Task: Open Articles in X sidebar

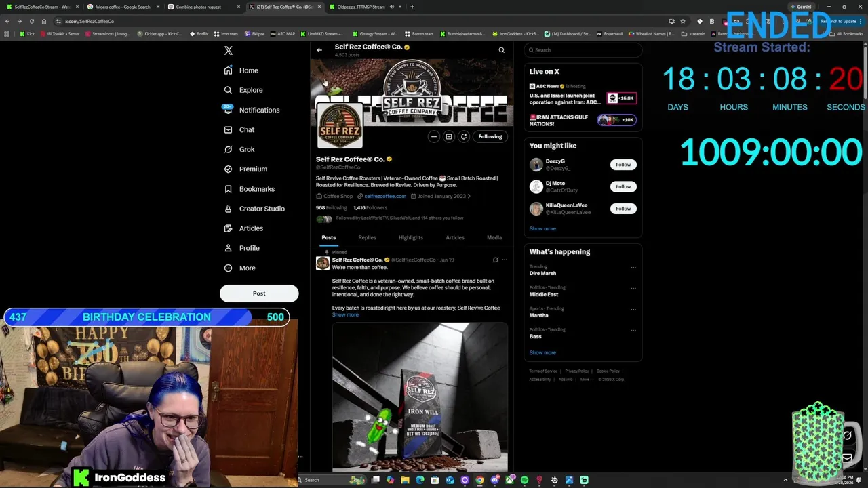Action: [243, 228]
